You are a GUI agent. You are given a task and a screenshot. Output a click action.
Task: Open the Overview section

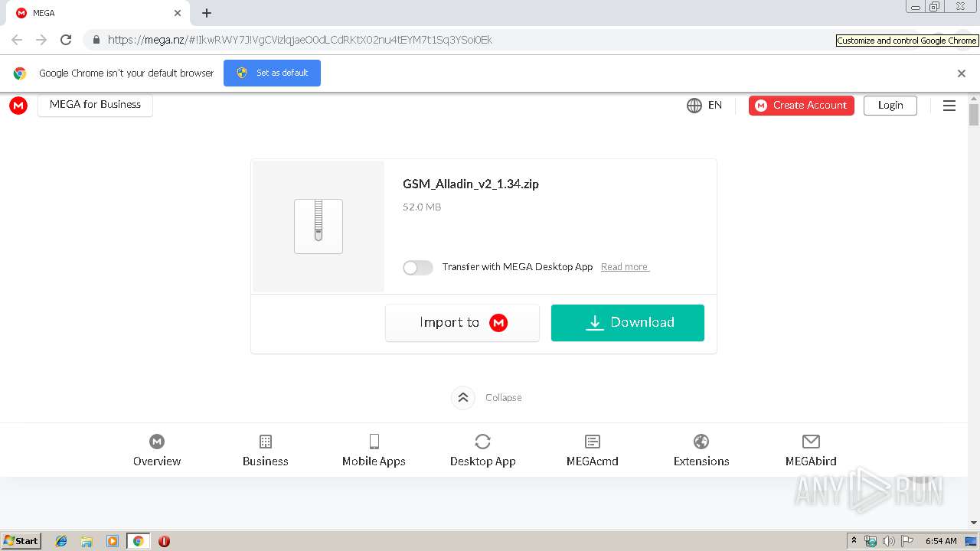coord(157,450)
